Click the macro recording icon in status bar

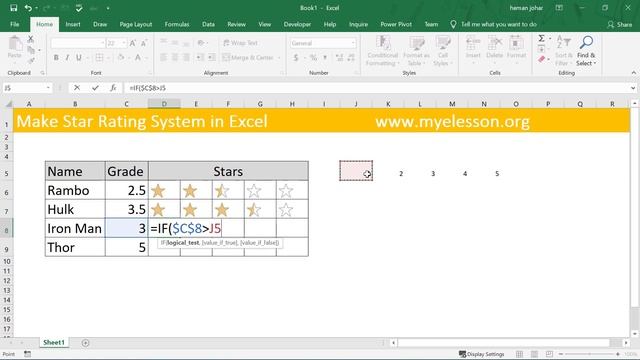click(x=27, y=354)
